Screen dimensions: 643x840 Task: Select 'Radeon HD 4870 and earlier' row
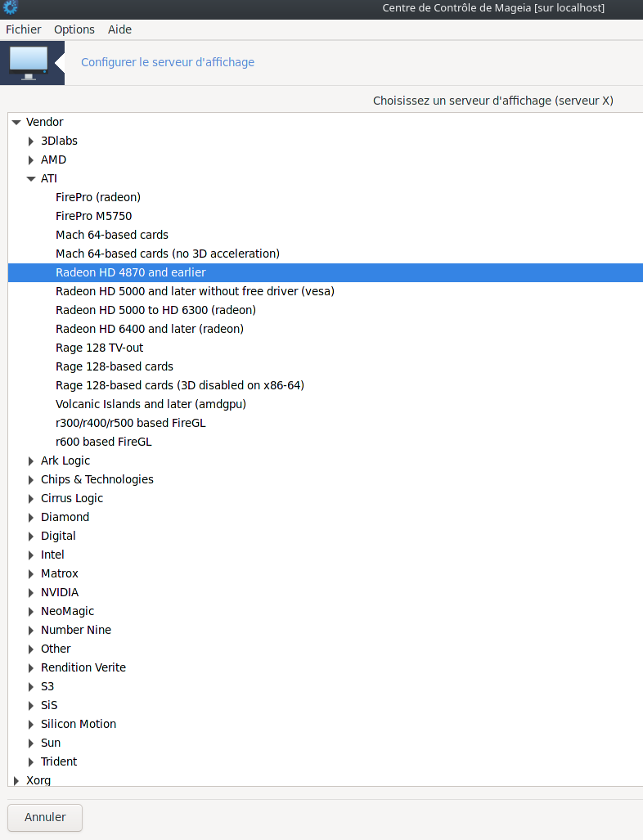click(326, 272)
